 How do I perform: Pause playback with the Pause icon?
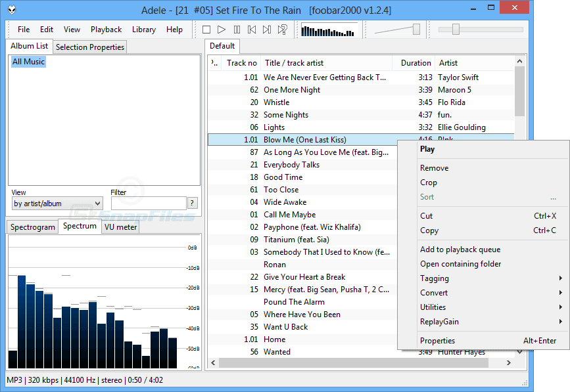pyautogui.click(x=237, y=30)
